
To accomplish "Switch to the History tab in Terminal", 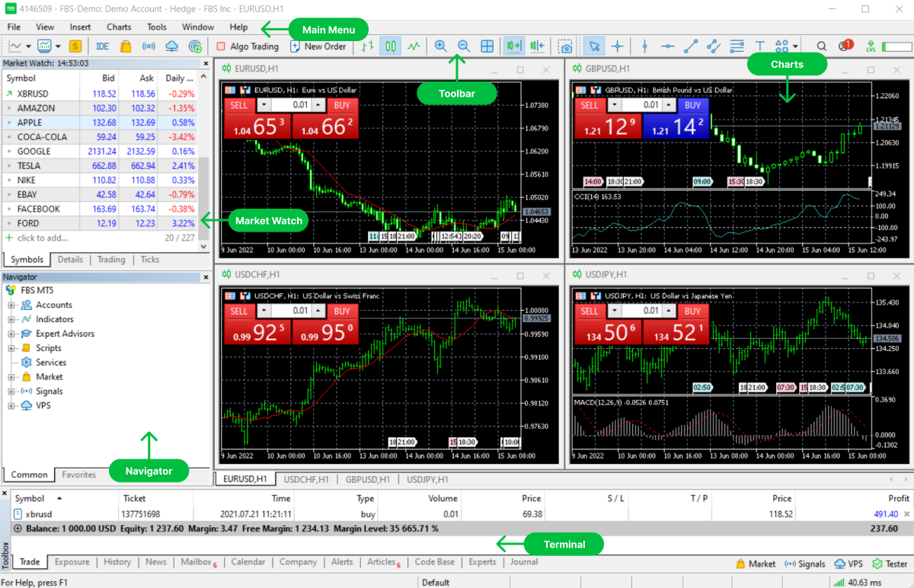I will (117, 562).
